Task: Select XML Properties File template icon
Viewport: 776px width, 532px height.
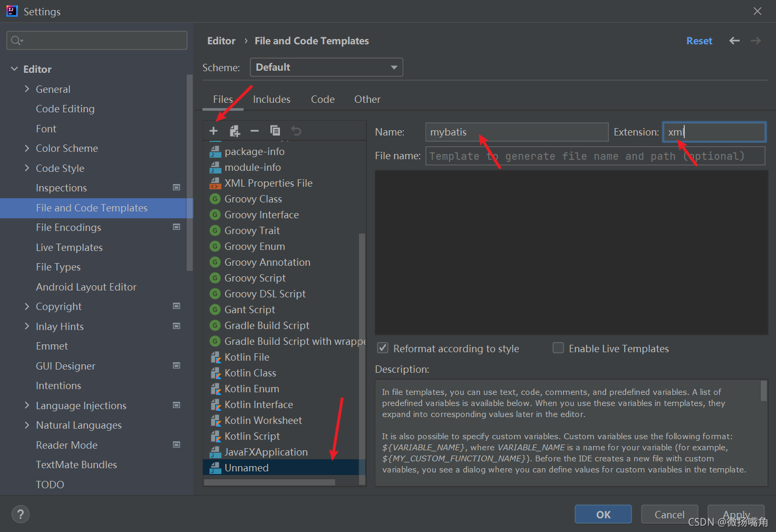Action: tap(215, 183)
